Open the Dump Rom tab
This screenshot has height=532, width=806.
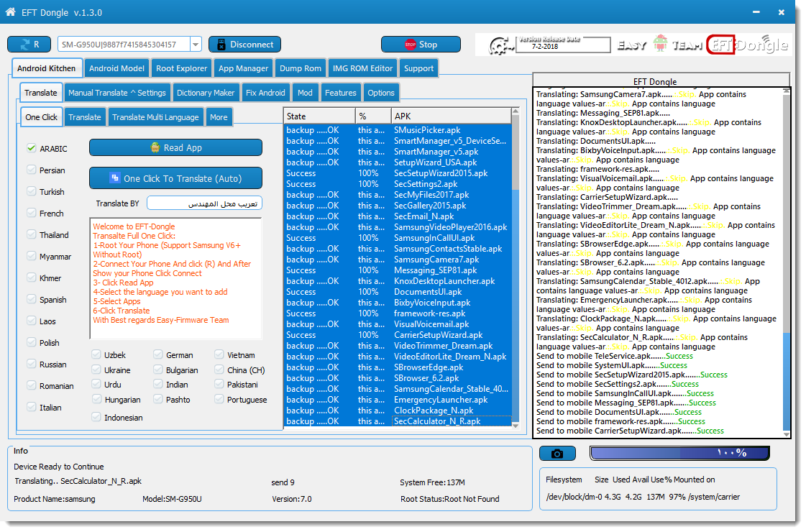301,68
